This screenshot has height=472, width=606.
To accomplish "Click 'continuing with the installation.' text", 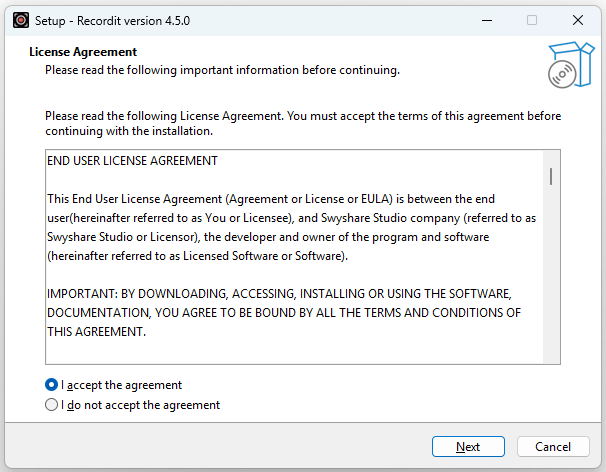I will [129, 131].
